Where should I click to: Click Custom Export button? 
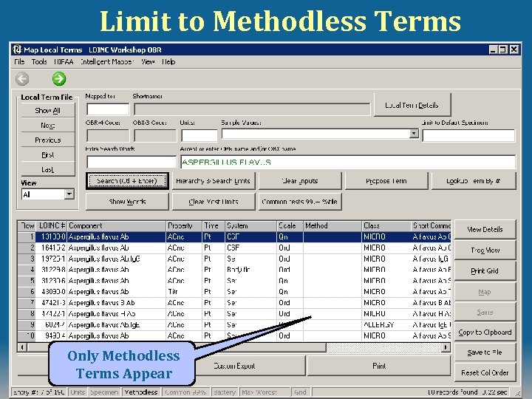click(250, 366)
